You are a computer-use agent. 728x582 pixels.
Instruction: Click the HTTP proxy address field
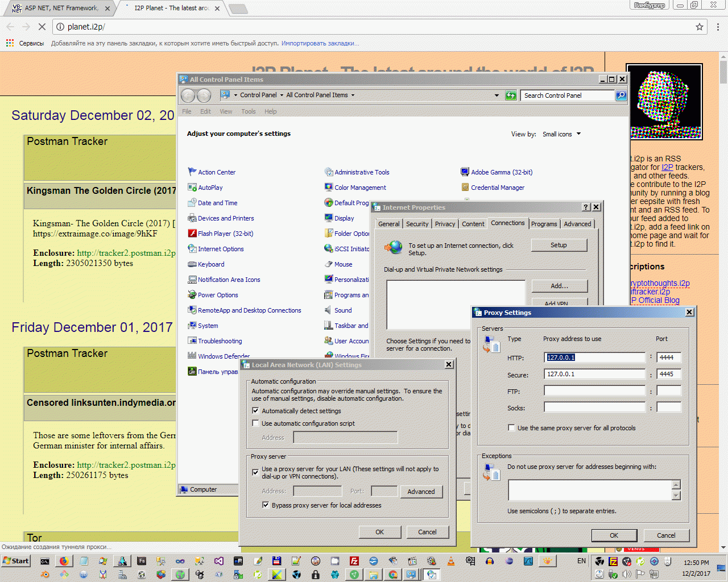click(595, 357)
